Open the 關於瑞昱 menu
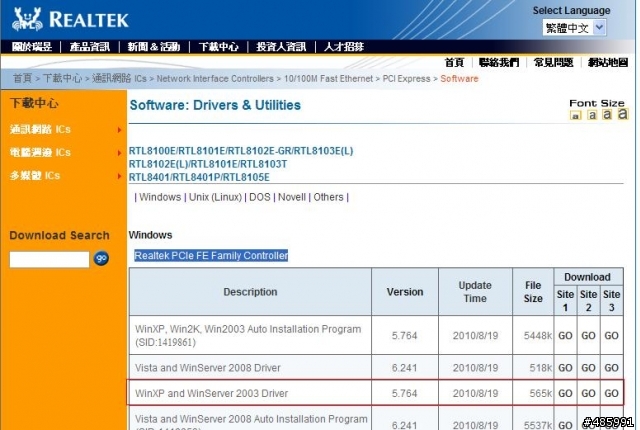640x430 pixels. coord(31,47)
